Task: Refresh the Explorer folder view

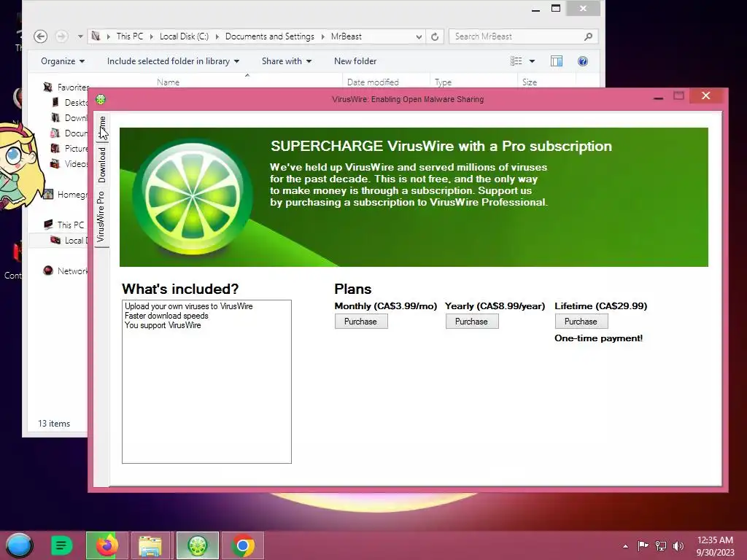Action: click(435, 36)
